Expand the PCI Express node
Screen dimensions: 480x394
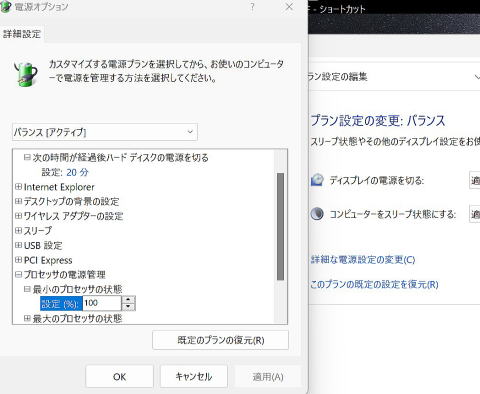(19, 260)
